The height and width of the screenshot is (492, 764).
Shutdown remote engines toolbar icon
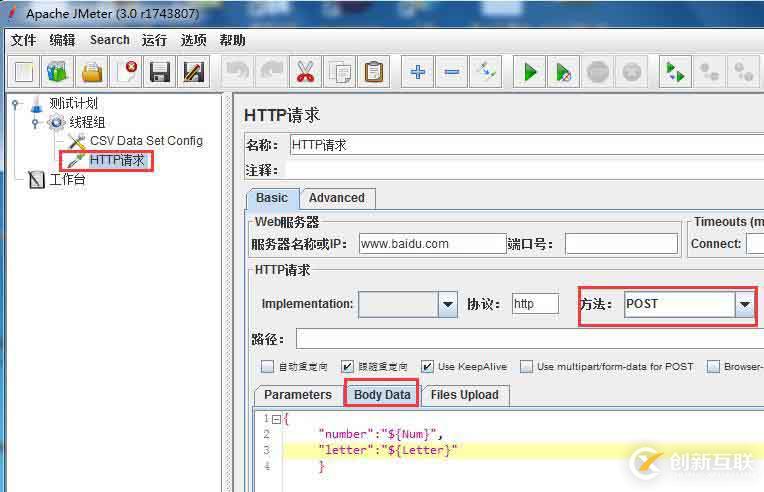coord(744,72)
